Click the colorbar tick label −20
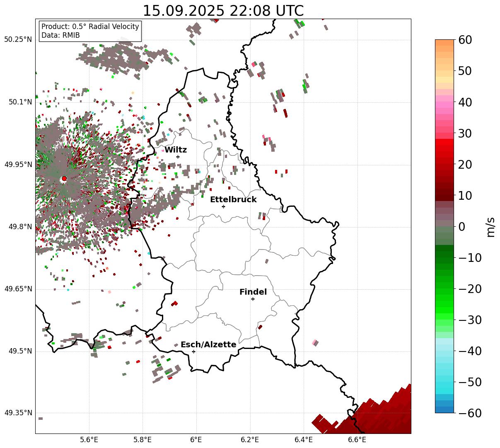The image size is (500, 448). point(470,289)
